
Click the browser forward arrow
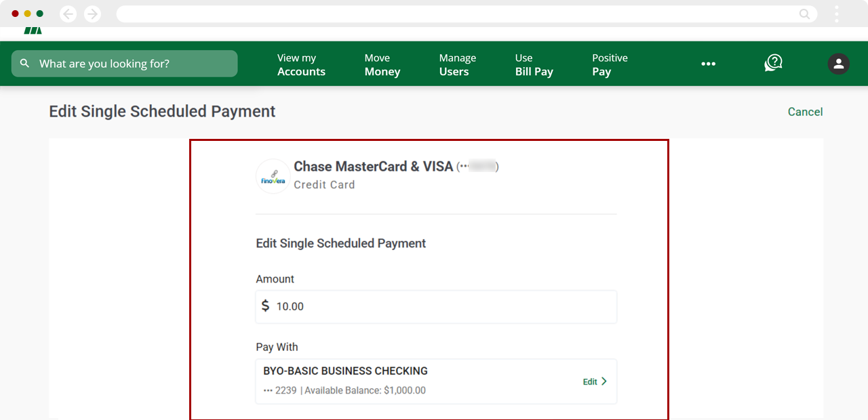92,14
